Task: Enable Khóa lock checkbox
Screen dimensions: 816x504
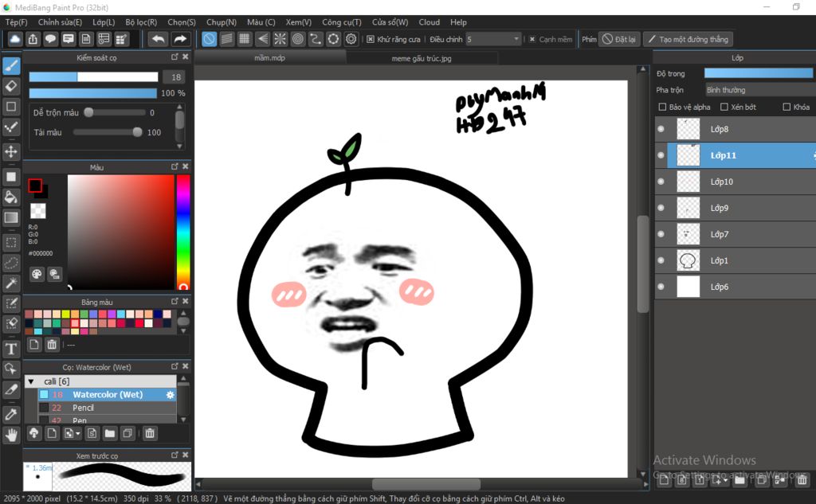Action: 787,107
